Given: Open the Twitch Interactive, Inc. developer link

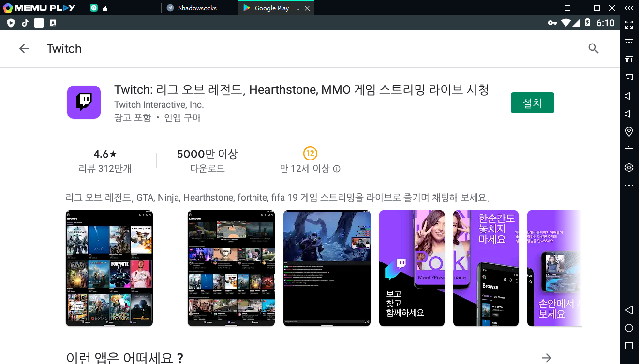Looking at the screenshot, I should [x=159, y=105].
